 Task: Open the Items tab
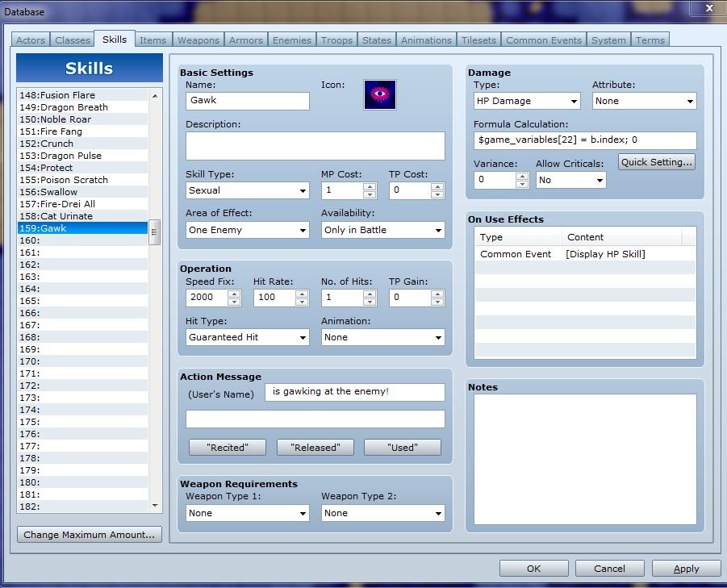click(153, 40)
